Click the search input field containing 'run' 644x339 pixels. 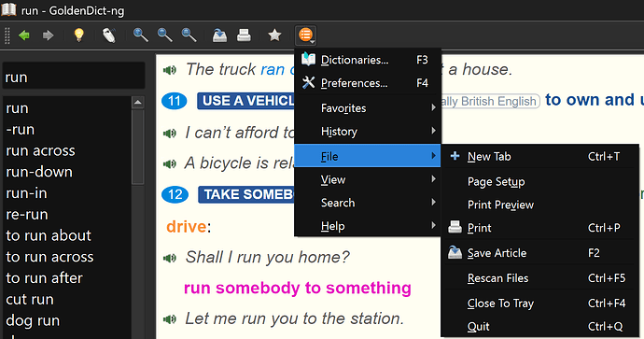pos(74,77)
